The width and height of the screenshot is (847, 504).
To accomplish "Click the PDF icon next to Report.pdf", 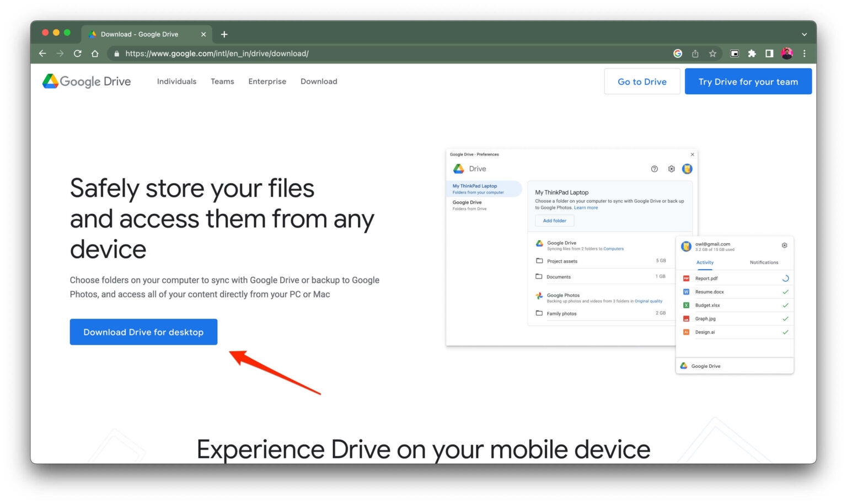I will click(x=686, y=278).
